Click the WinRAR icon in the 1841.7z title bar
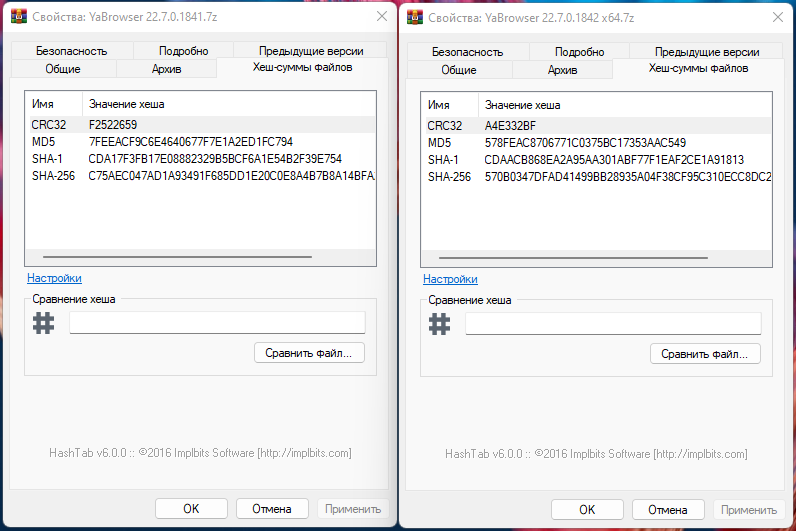Image resolution: width=796 pixels, height=531 pixels. [x=15, y=17]
